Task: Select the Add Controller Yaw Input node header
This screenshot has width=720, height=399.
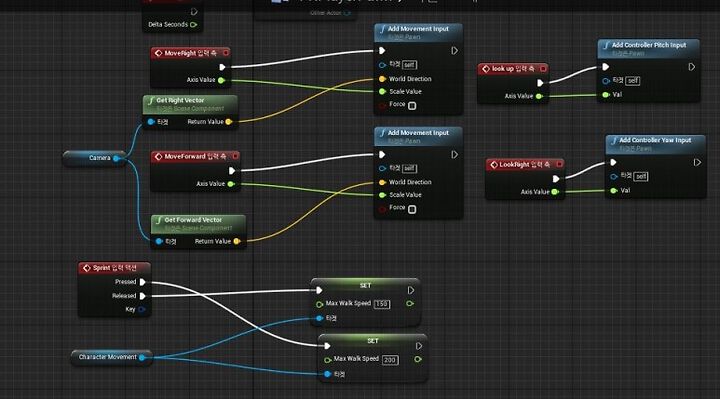Action: pos(656,144)
